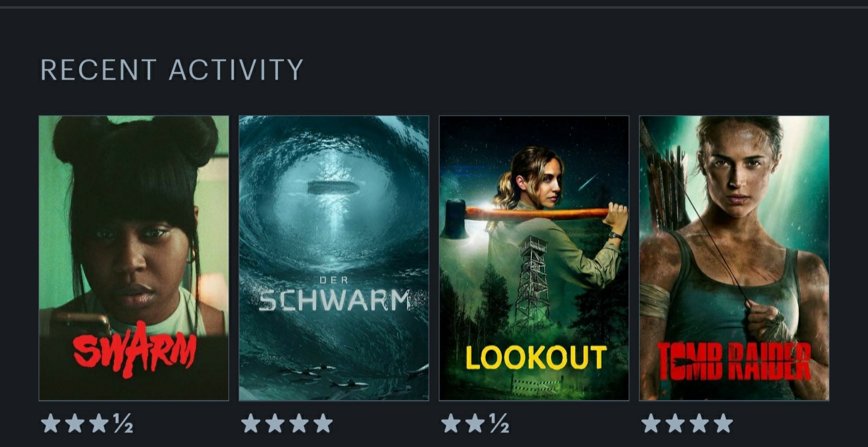
Task: Click the Recent Activity section heading
Action: pos(171,70)
